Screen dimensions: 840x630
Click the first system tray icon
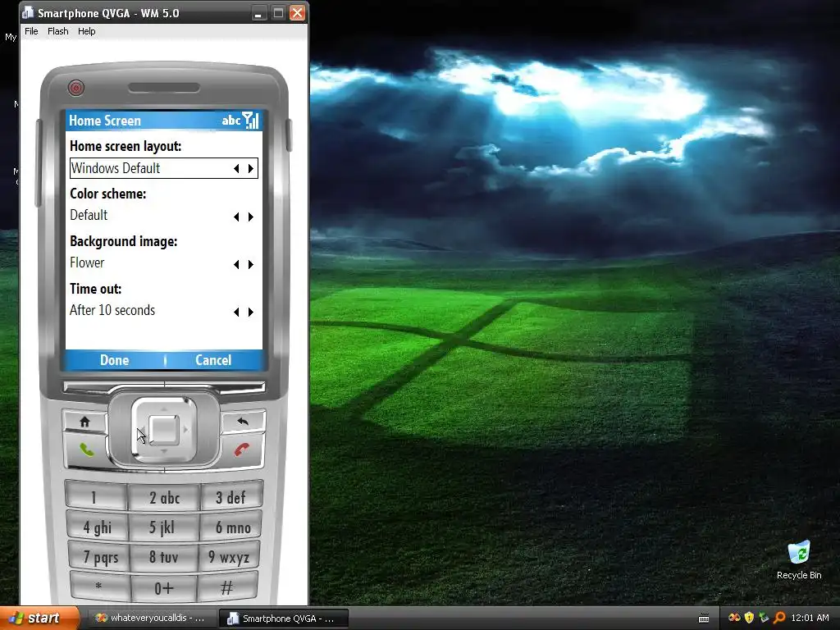734,618
